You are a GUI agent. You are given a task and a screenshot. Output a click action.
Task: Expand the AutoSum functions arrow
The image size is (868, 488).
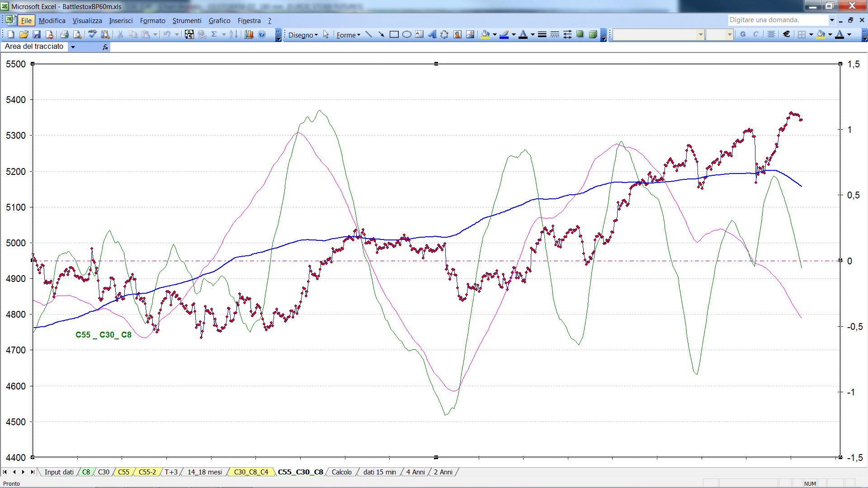pos(224,34)
